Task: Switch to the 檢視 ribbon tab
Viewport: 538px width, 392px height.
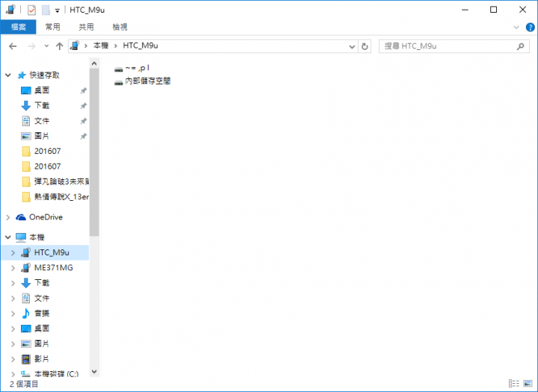Action: 120,27
